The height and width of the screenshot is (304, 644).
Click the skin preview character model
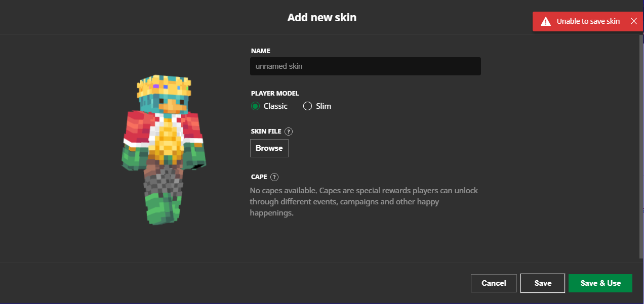point(165,150)
